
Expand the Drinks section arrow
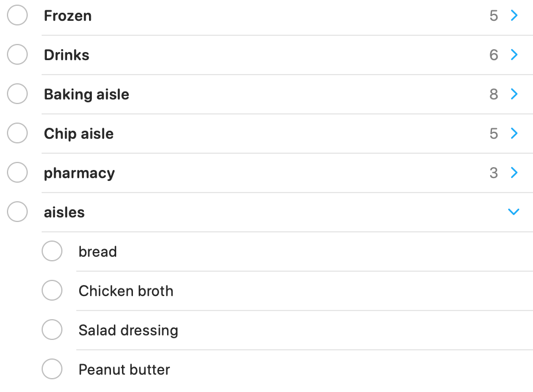point(514,55)
